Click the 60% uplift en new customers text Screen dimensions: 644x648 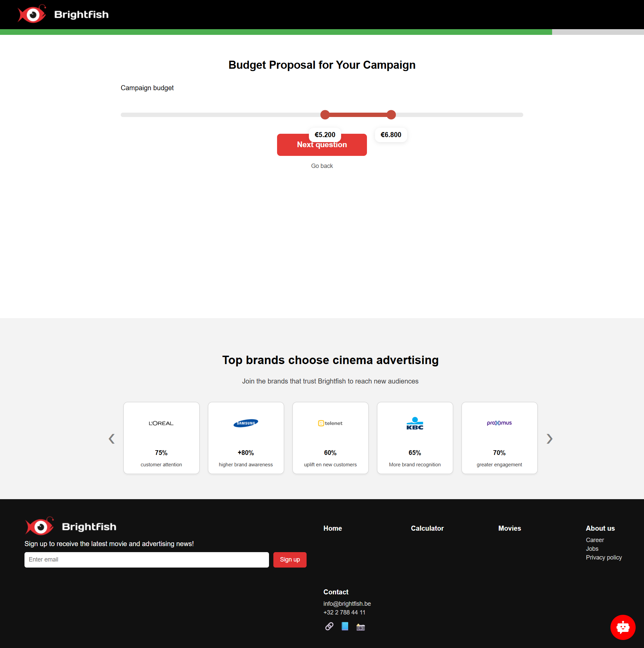330,459
